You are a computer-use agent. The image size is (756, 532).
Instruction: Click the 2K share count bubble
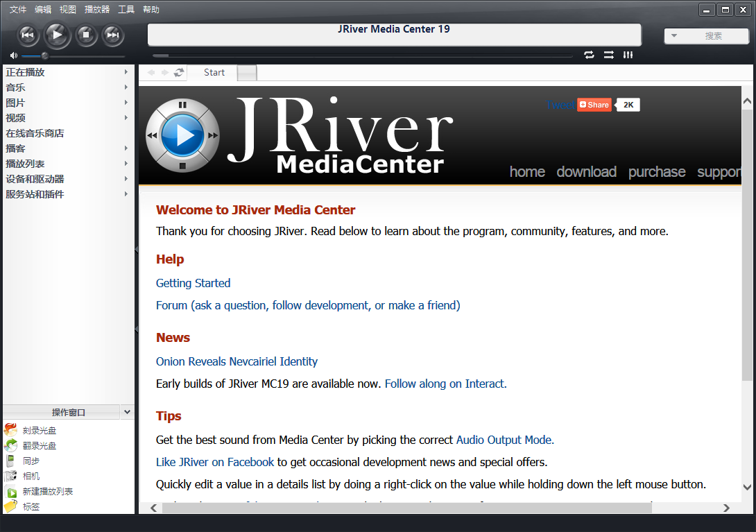point(628,105)
